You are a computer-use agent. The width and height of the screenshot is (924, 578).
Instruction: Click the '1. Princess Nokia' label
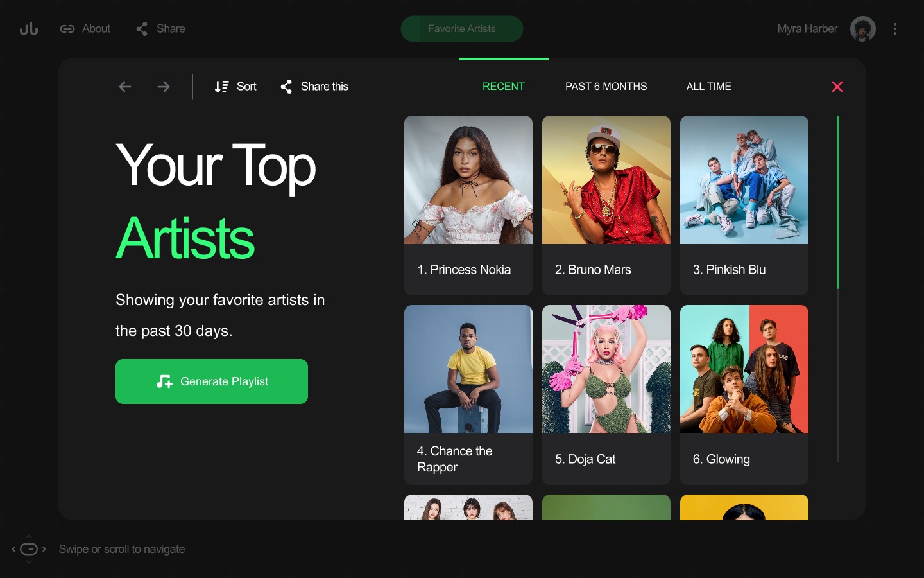464,270
